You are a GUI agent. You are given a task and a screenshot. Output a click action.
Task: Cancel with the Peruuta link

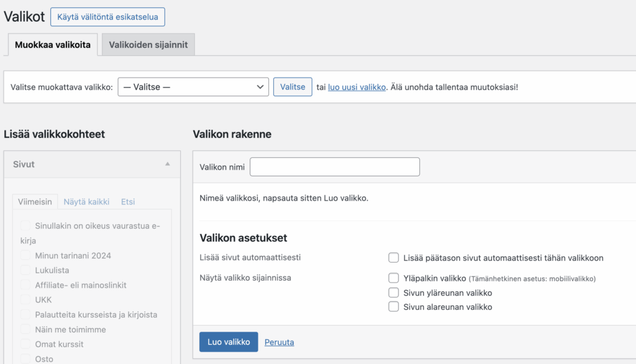pyautogui.click(x=279, y=342)
